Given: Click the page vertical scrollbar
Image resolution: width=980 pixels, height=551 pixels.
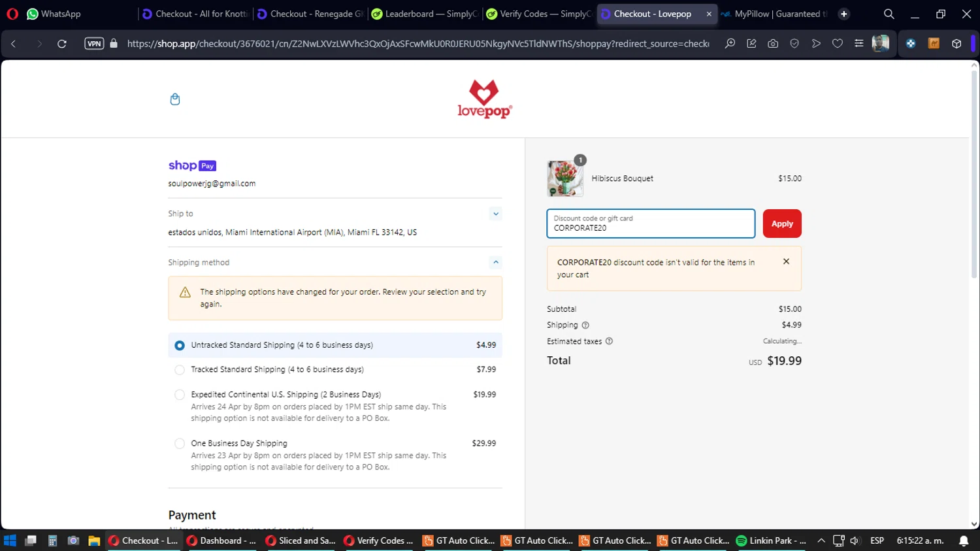Looking at the screenshot, I should pyautogui.click(x=974, y=173).
